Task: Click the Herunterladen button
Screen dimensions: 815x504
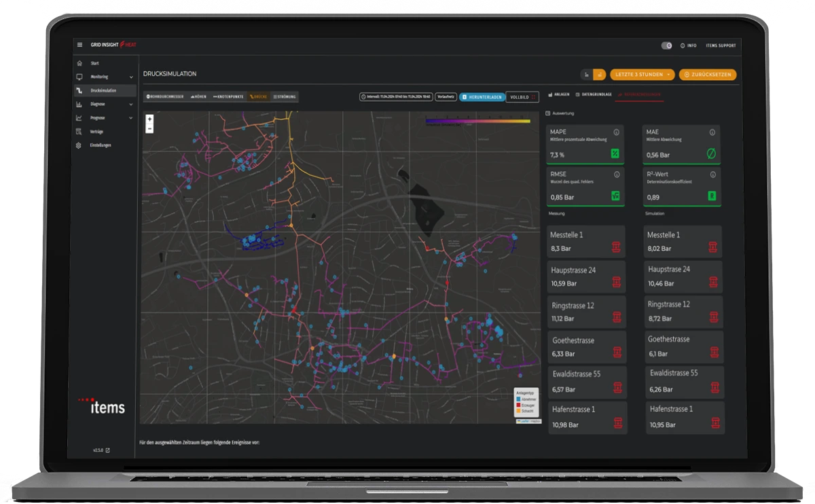Action: click(x=482, y=97)
